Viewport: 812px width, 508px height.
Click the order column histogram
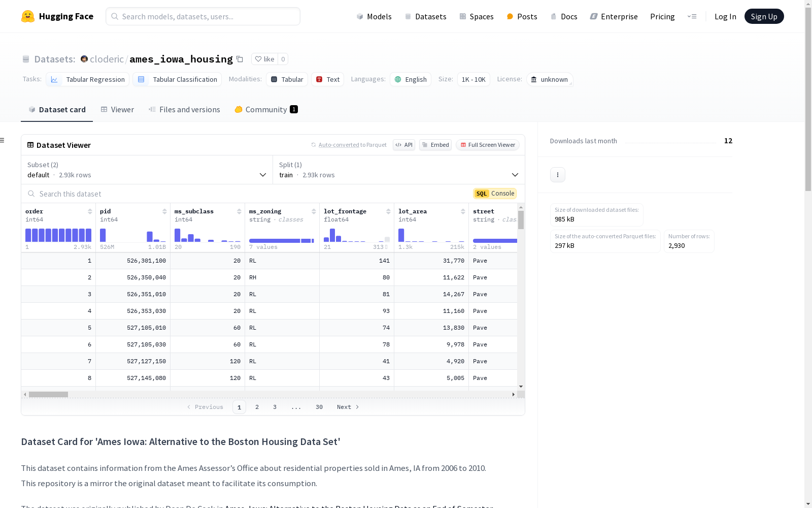click(58, 235)
